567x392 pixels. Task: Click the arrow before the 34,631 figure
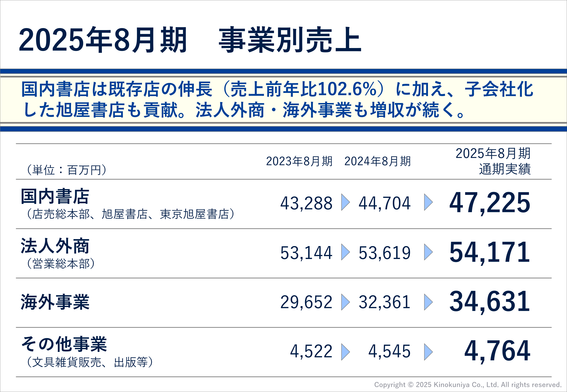point(428,302)
